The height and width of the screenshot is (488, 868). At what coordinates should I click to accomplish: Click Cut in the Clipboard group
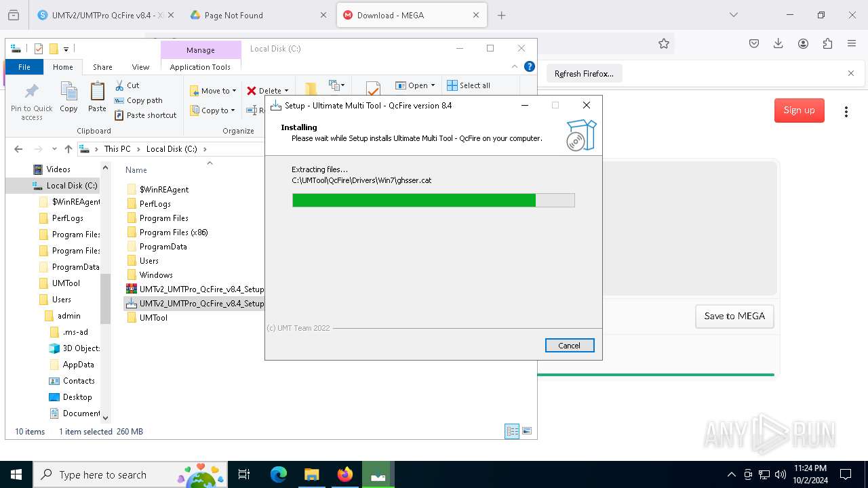[127, 85]
